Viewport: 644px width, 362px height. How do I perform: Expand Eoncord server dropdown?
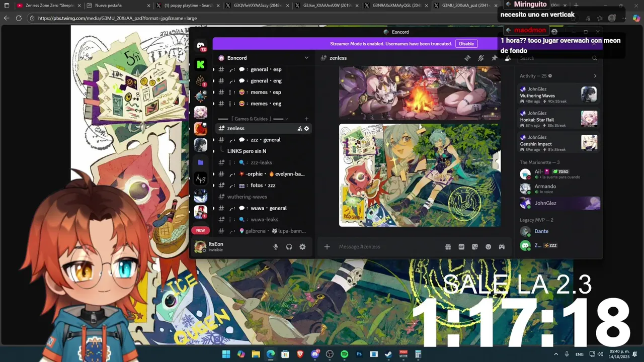pyautogui.click(x=306, y=58)
